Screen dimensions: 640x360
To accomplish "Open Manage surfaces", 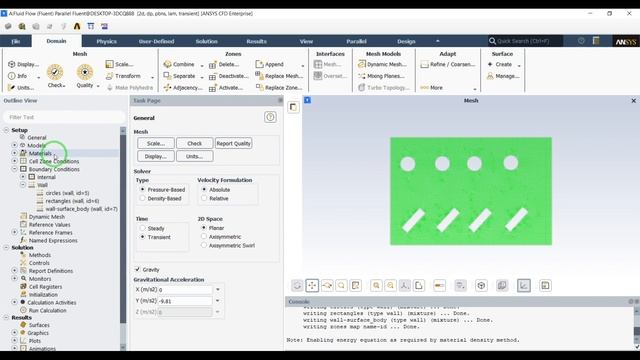I will point(503,76).
